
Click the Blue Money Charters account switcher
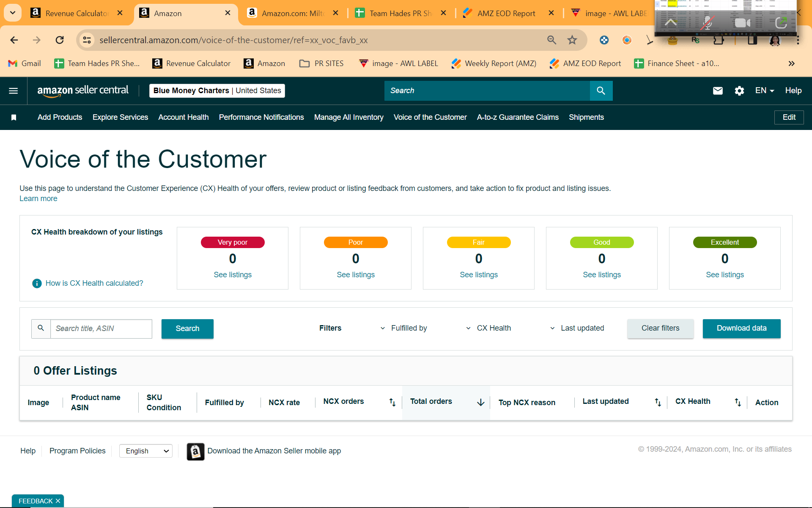[217, 91]
